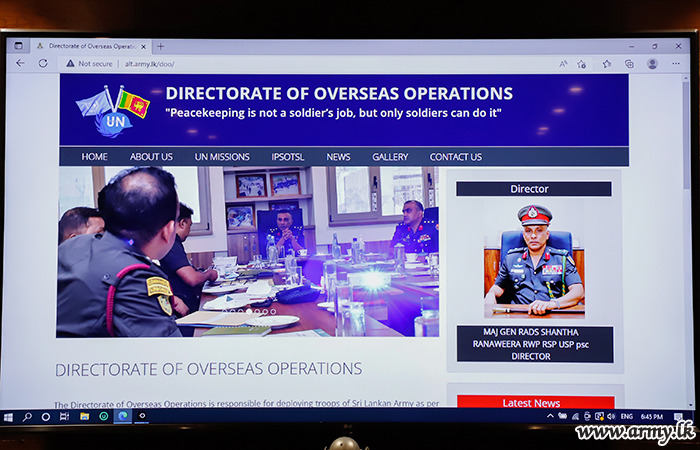The image size is (700, 450).
Task: Open the GALLERY menu item
Action: (x=390, y=157)
